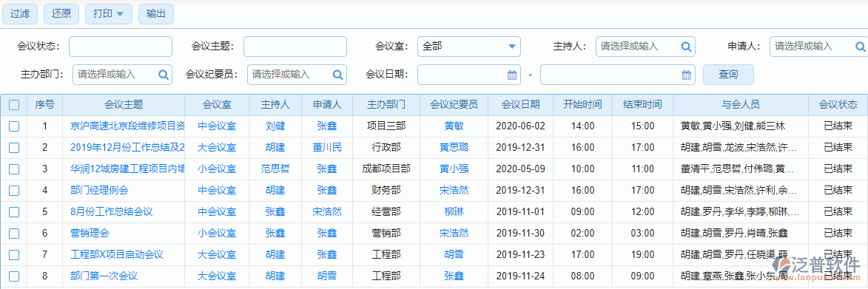Sort by 会议主题 column header

pos(124,105)
